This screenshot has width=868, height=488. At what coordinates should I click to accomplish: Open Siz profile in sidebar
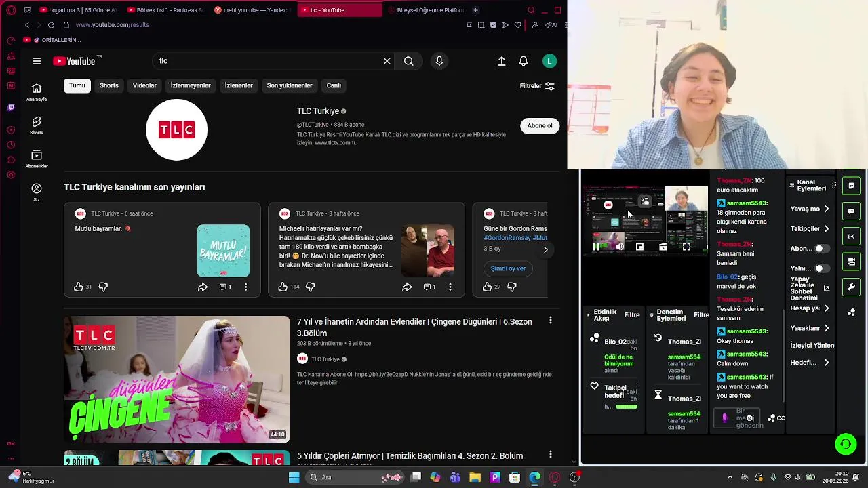pos(37,192)
